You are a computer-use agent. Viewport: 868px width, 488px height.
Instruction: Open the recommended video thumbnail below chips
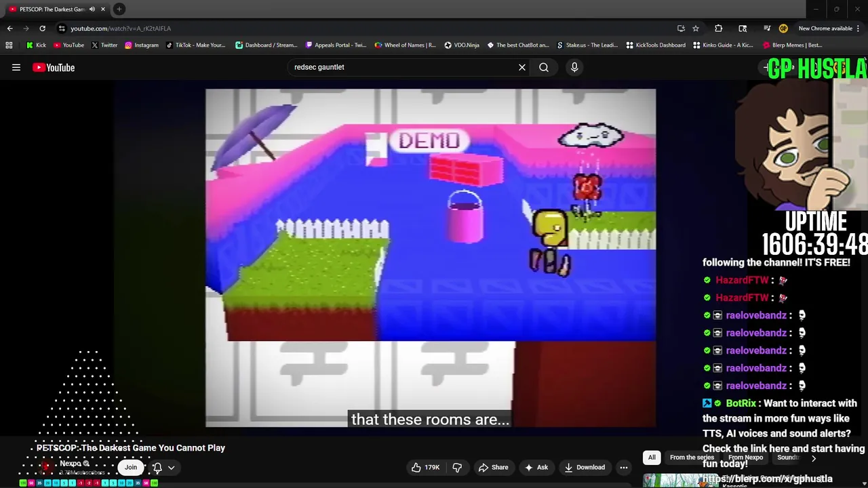pyautogui.click(x=680, y=480)
